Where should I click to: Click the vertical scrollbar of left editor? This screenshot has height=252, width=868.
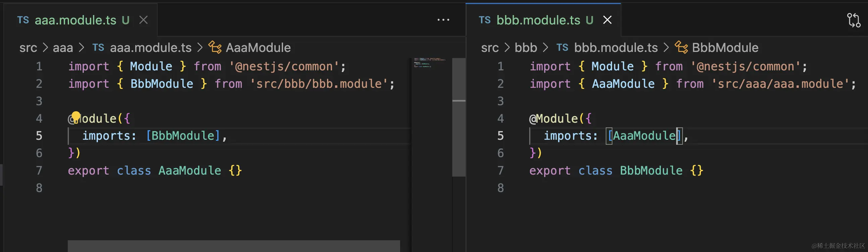click(458, 117)
